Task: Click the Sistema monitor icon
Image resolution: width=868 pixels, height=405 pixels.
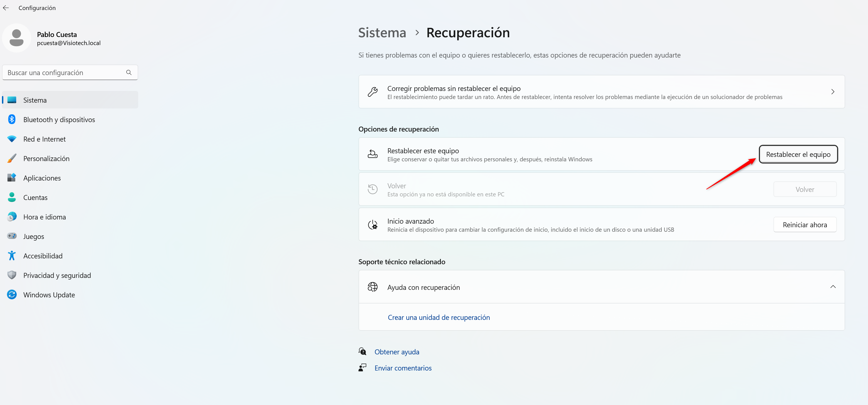Action: pyautogui.click(x=12, y=100)
